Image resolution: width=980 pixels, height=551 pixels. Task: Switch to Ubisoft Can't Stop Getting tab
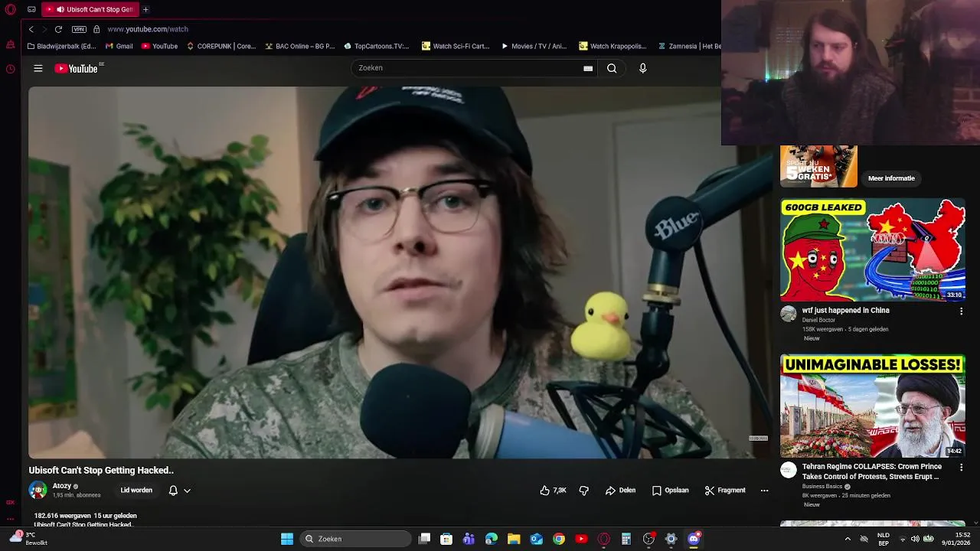(90, 10)
